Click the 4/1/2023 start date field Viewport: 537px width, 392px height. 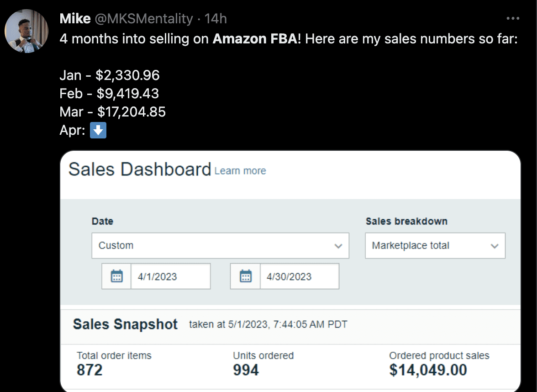tap(170, 276)
